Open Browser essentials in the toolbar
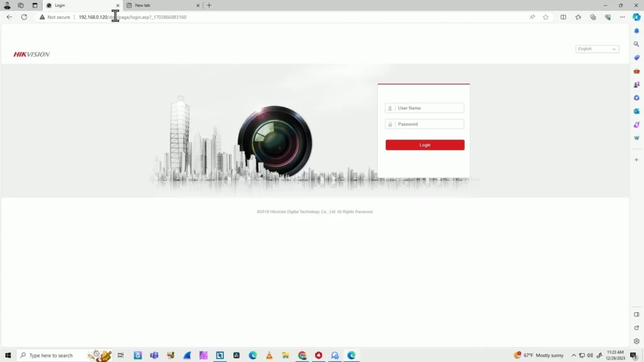The width and height of the screenshot is (644, 362). click(x=608, y=17)
